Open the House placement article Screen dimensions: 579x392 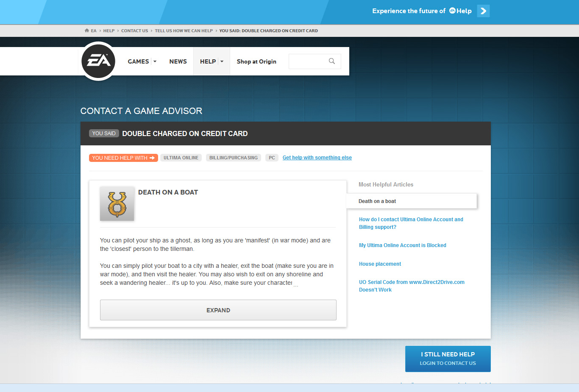(x=380, y=264)
